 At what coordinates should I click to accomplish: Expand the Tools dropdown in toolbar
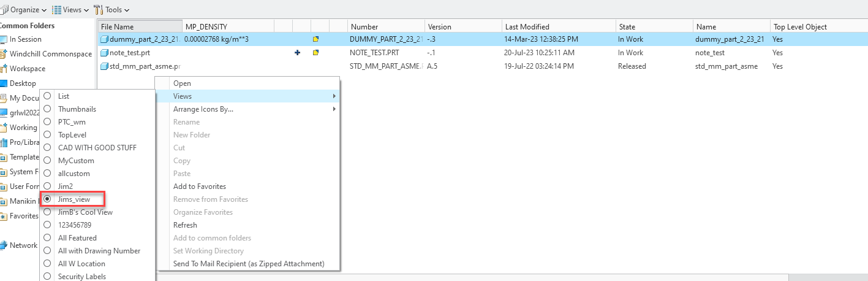[x=113, y=10]
